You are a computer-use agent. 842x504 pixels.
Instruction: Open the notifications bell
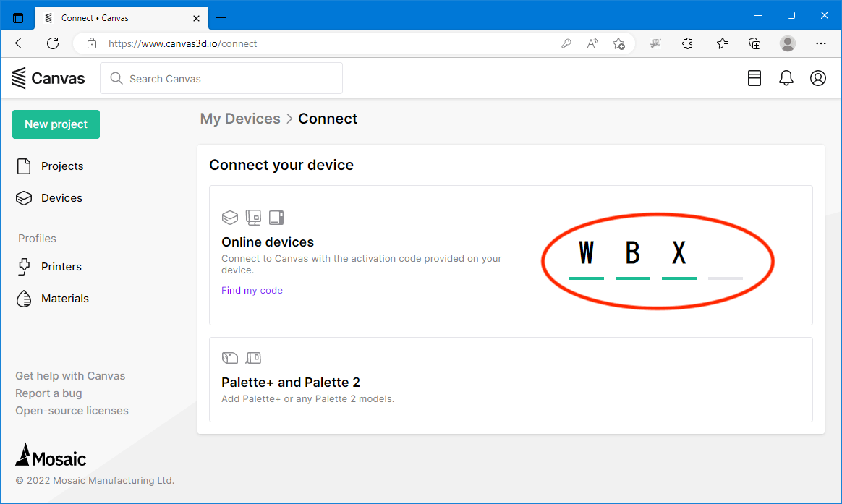click(x=786, y=78)
